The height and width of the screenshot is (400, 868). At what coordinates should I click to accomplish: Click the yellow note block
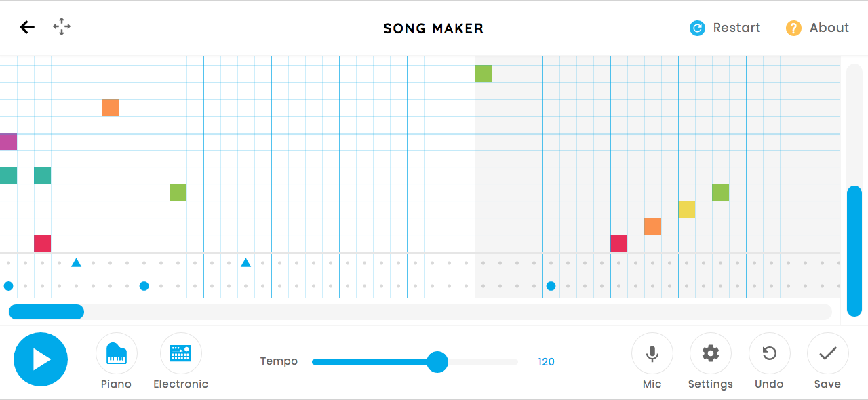(687, 209)
